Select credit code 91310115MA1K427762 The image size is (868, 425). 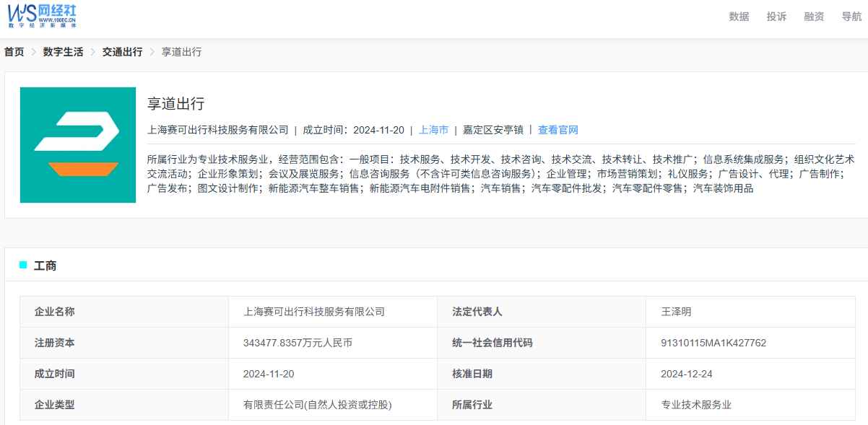click(x=713, y=343)
